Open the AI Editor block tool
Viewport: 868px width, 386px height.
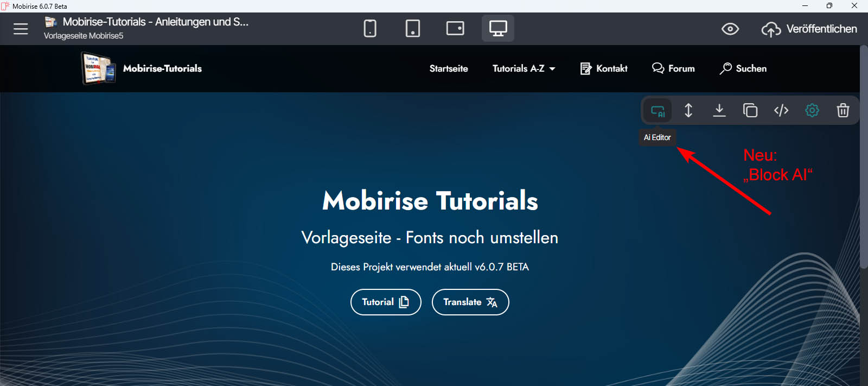tap(658, 111)
